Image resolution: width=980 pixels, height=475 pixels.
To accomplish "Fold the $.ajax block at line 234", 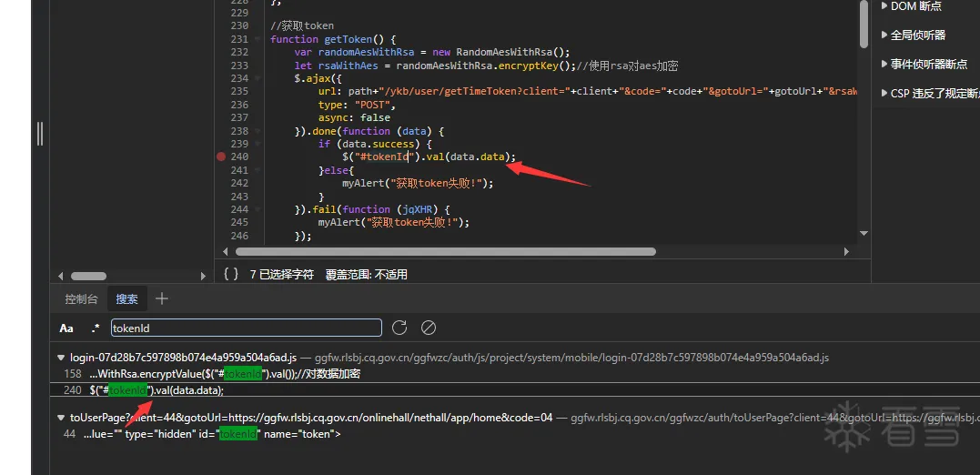I will coord(258,79).
